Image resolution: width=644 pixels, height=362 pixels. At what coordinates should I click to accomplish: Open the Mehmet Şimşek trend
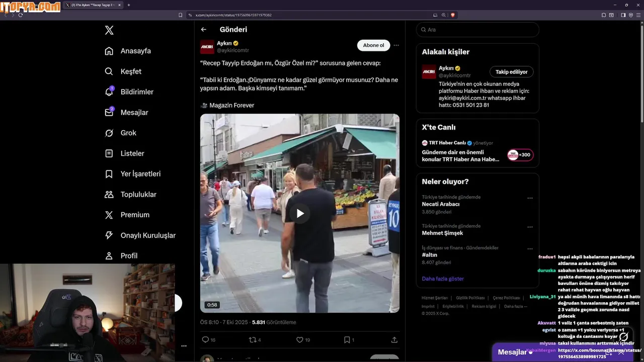[442, 233]
